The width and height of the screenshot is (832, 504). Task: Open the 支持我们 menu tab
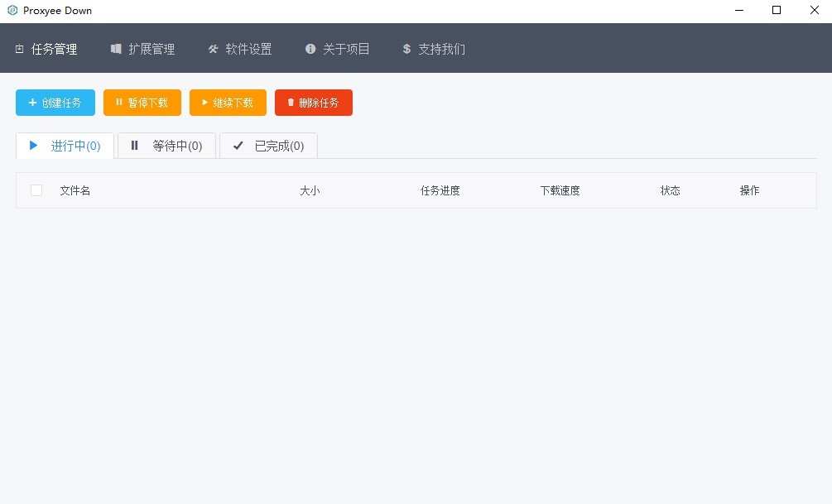click(434, 49)
